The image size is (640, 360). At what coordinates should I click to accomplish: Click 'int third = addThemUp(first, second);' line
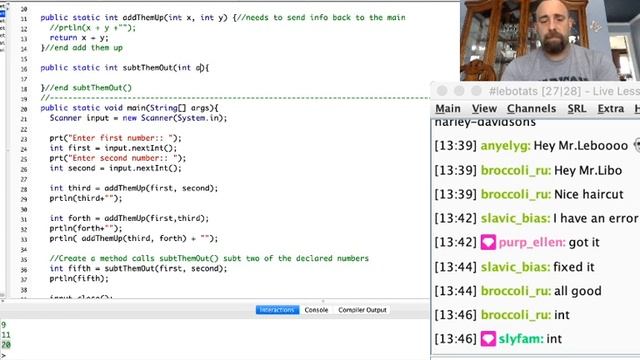point(134,188)
